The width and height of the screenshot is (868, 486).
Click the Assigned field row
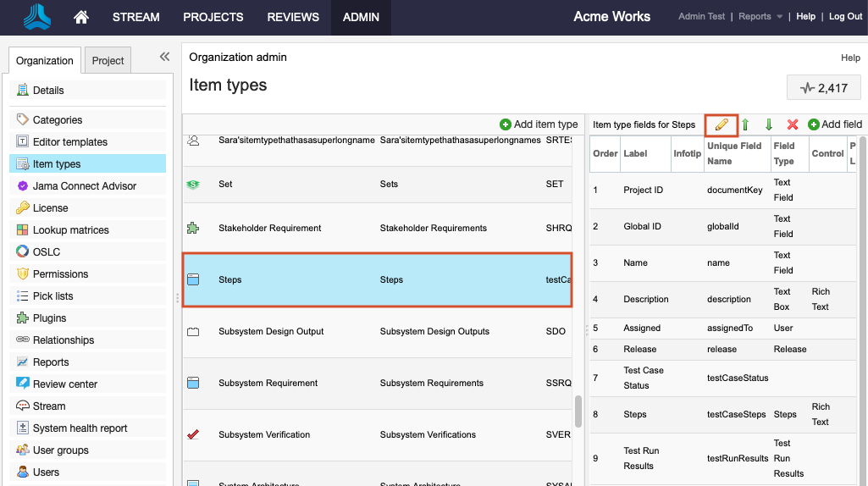click(723, 329)
